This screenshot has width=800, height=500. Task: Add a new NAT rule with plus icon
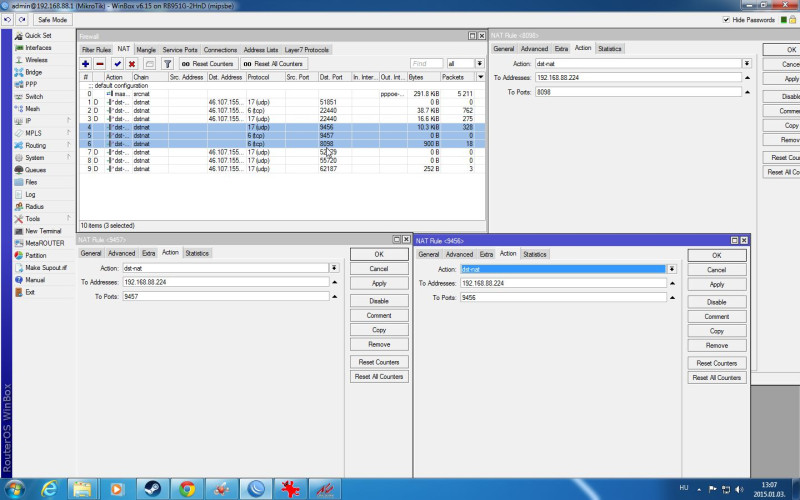85,64
